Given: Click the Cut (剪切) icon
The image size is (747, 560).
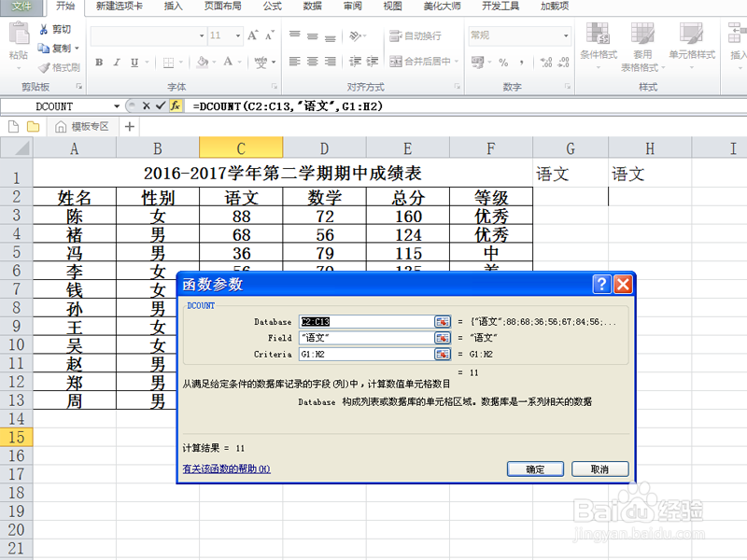Looking at the screenshot, I should [44, 30].
